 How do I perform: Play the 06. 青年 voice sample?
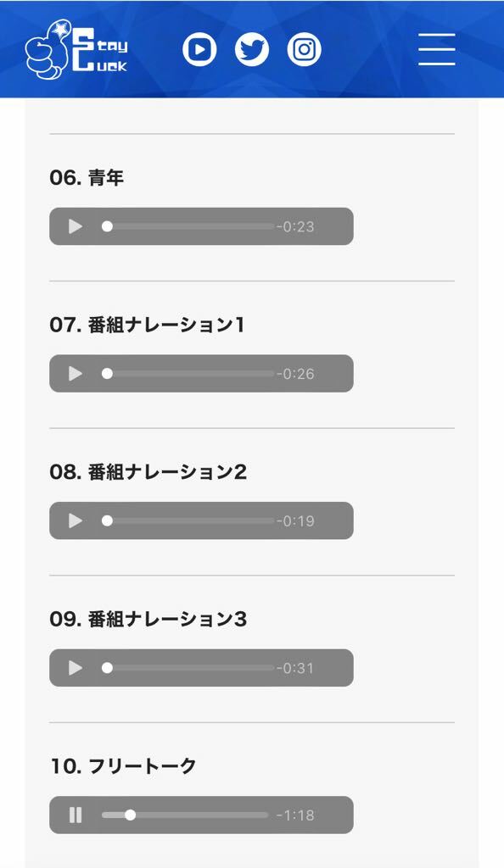tap(76, 226)
